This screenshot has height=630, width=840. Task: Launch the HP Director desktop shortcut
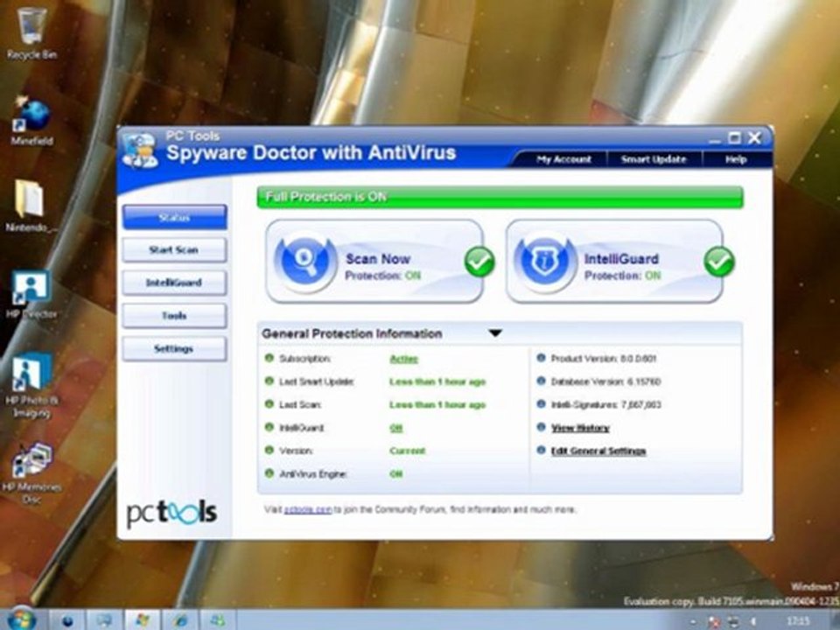coord(31,294)
